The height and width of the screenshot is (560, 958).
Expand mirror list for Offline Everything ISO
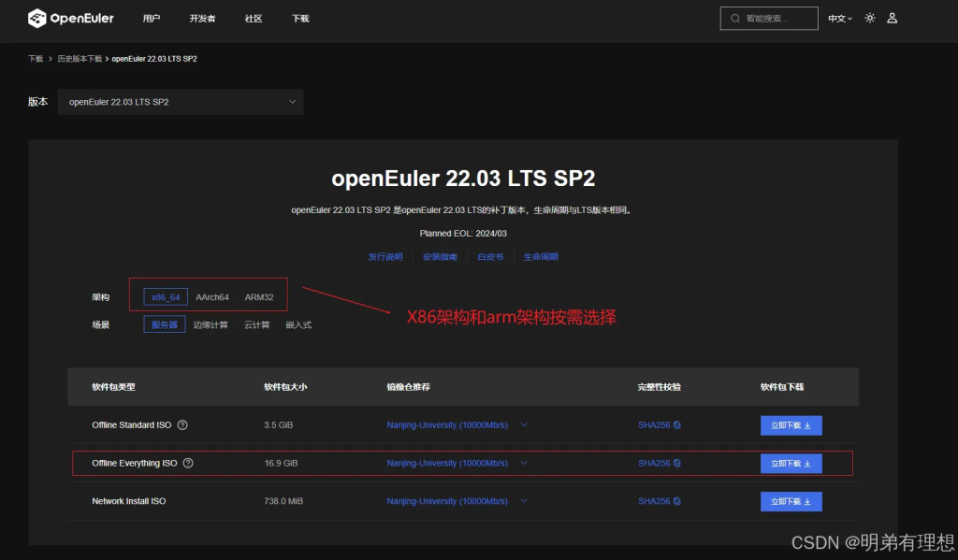524,463
